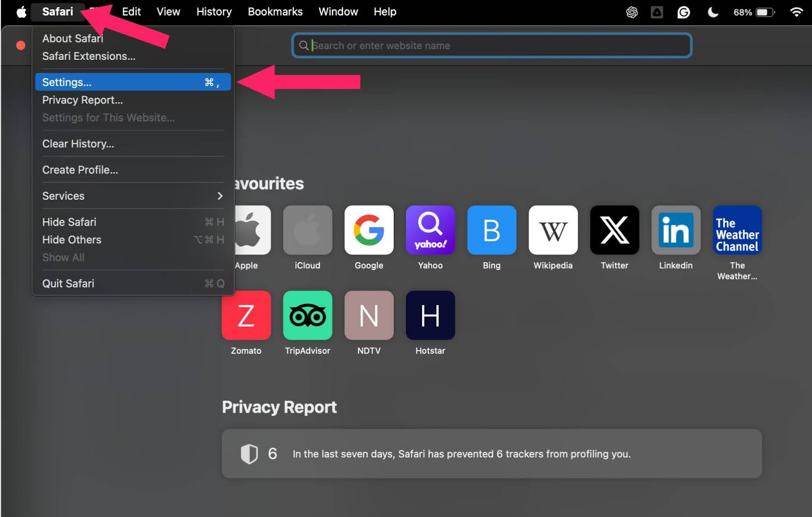
Task: Open the Bing favorite
Action: [491, 230]
